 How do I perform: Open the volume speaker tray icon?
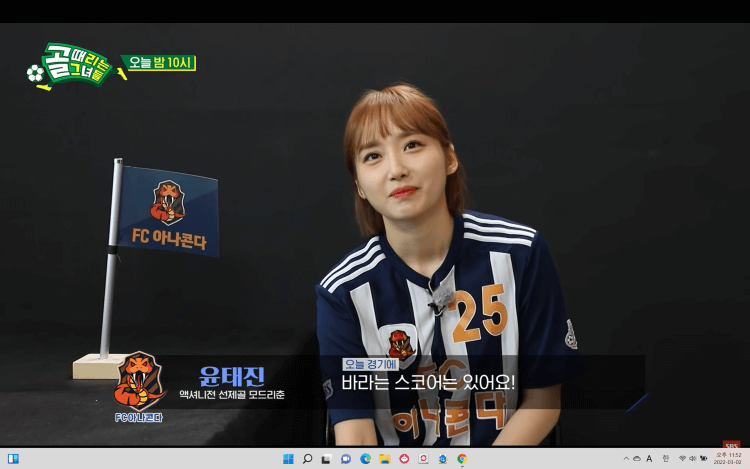pos(693,458)
